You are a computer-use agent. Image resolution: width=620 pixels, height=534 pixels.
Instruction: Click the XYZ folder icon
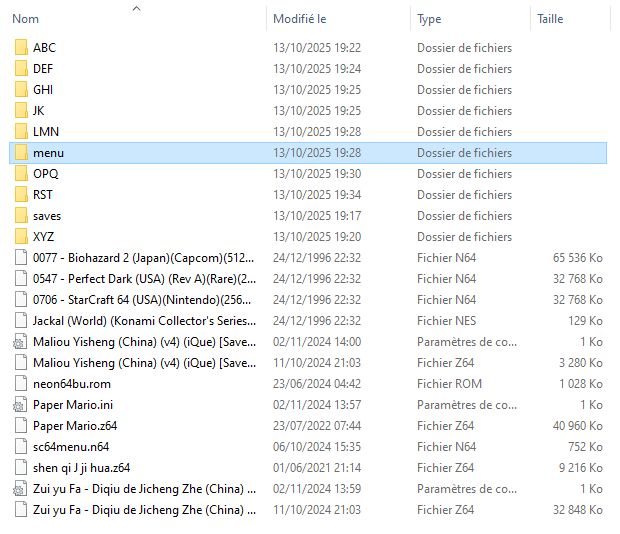tap(21, 236)
